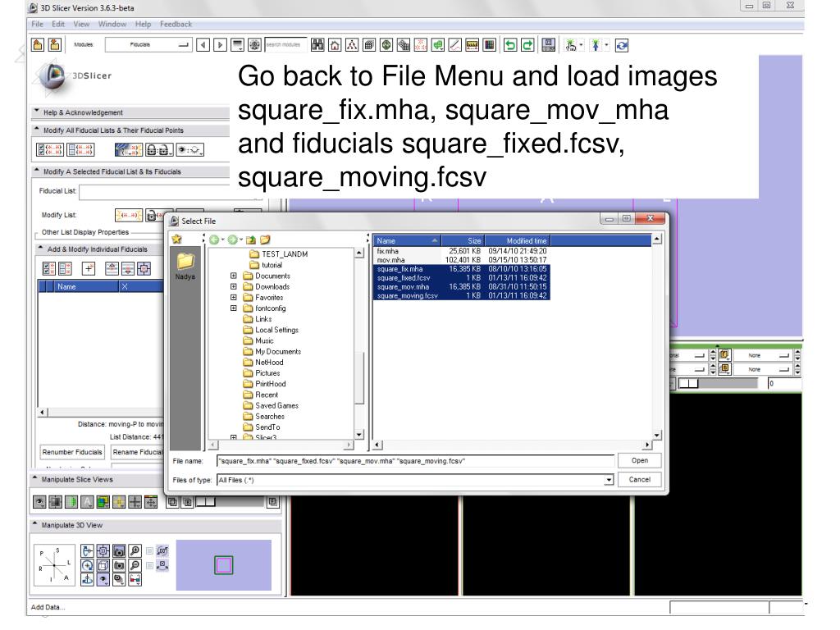This screenshot has width=840, height=630.
Task: Open the File menu
Action: 37,24
